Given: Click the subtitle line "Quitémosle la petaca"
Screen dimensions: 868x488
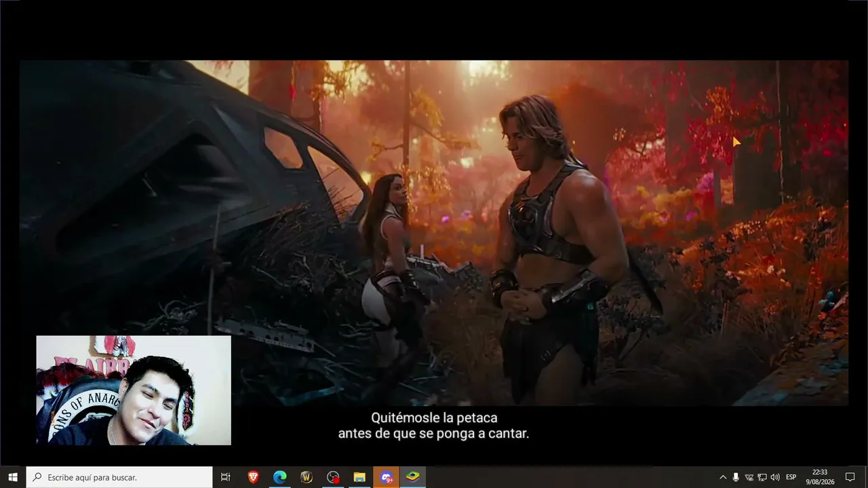Looking at the screenshot, I should tap(434, 418).
